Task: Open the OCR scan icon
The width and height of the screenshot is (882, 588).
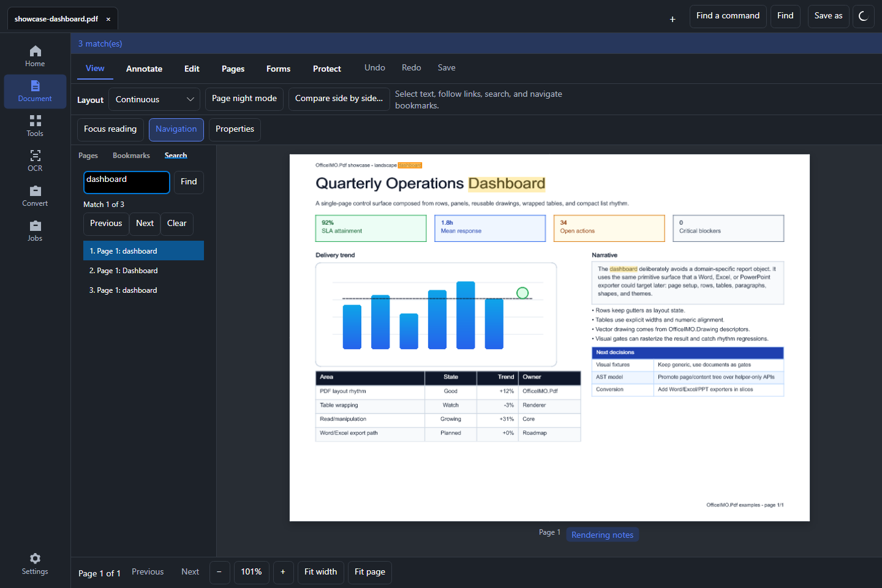Action: [35, 156]
